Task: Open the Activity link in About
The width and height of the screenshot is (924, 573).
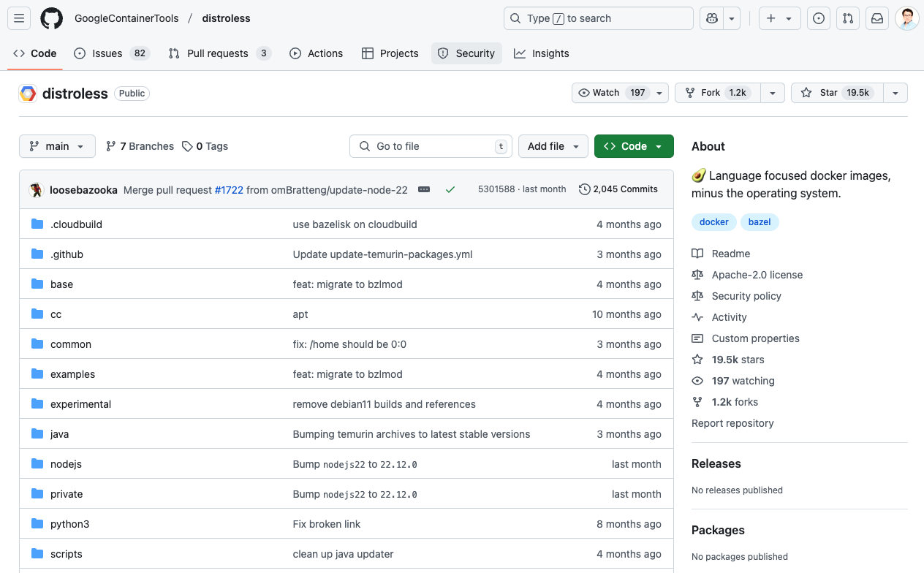Action: pyautogui.click(x=719, y=317)
